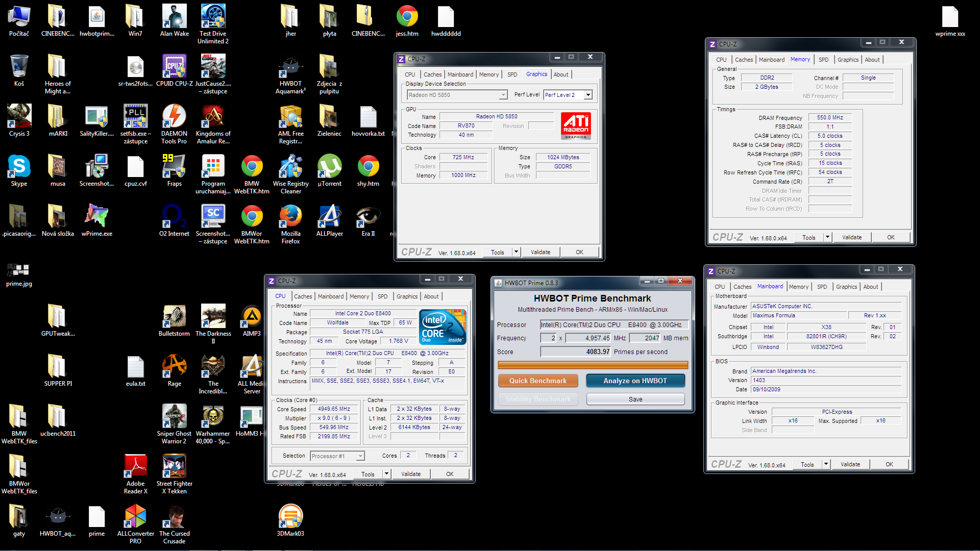Click the orange HWBOT benchmark progress bar
Viewport: 980px width, 551px height.
click(x=593, y=365)
